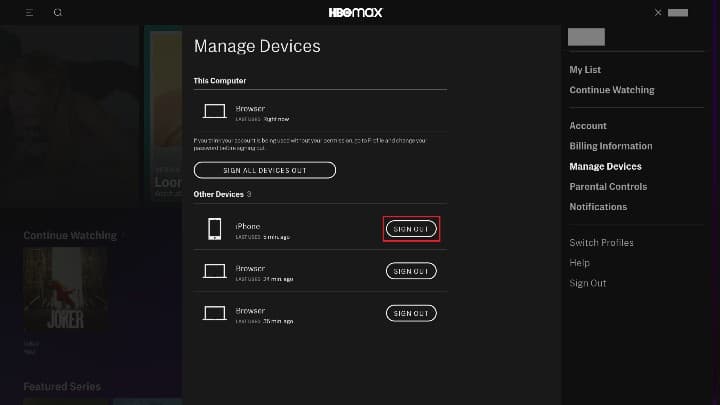Open Account settings

tap(588, 126)
